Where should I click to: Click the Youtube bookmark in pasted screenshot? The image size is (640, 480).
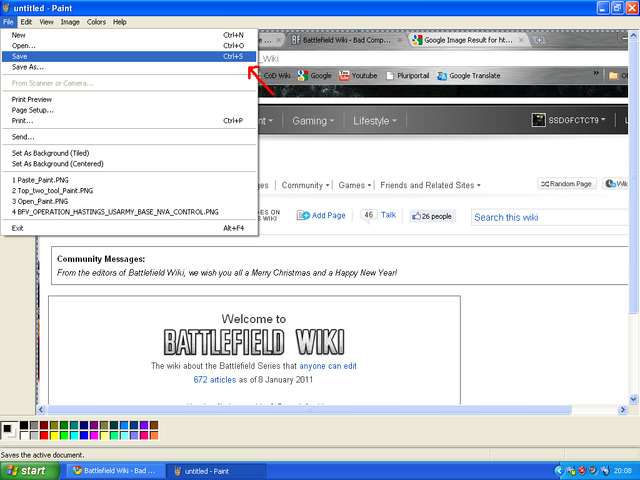click(358, 76)
